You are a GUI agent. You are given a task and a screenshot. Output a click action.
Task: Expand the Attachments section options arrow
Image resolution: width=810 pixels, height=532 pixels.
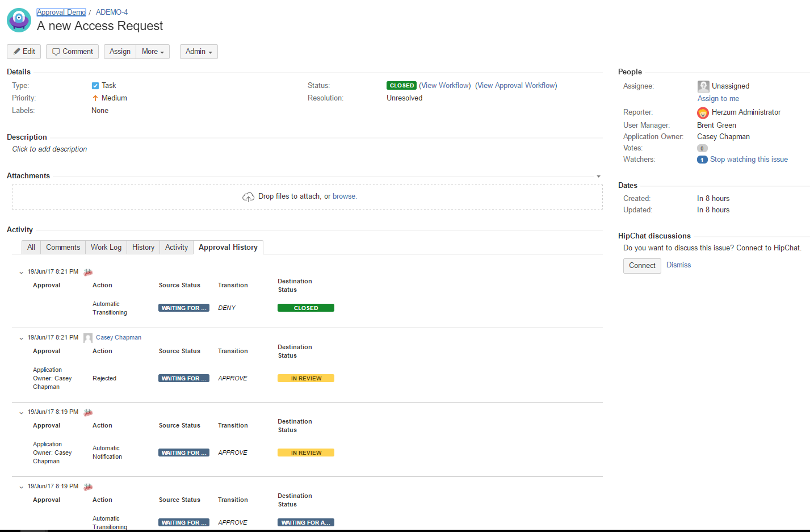(598, 177)
